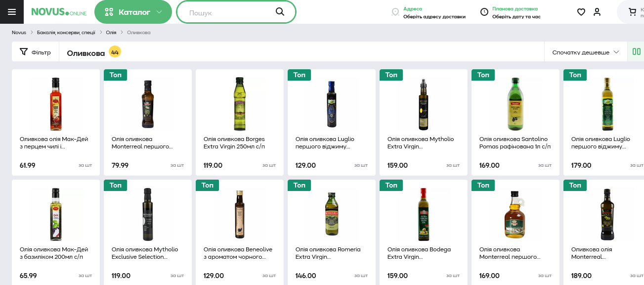Click the NOVUS online logo

(x=58, y=12)
